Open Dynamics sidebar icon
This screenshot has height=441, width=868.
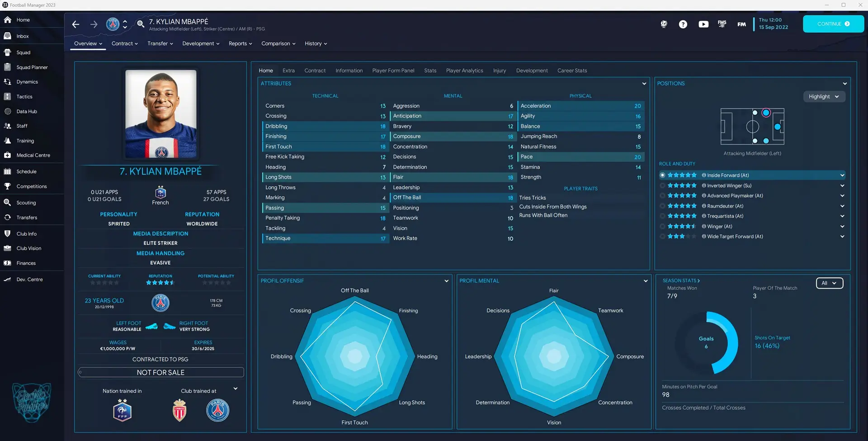(8, 82)
